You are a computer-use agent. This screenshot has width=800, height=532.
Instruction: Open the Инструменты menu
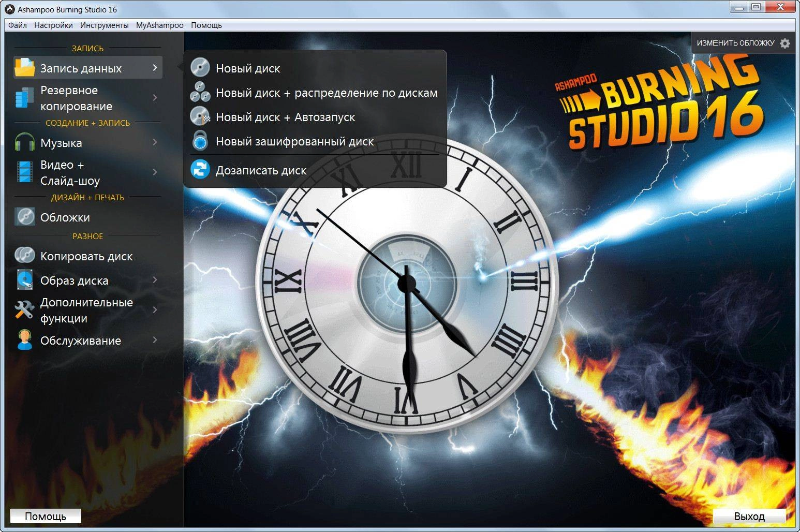(105, 25)
